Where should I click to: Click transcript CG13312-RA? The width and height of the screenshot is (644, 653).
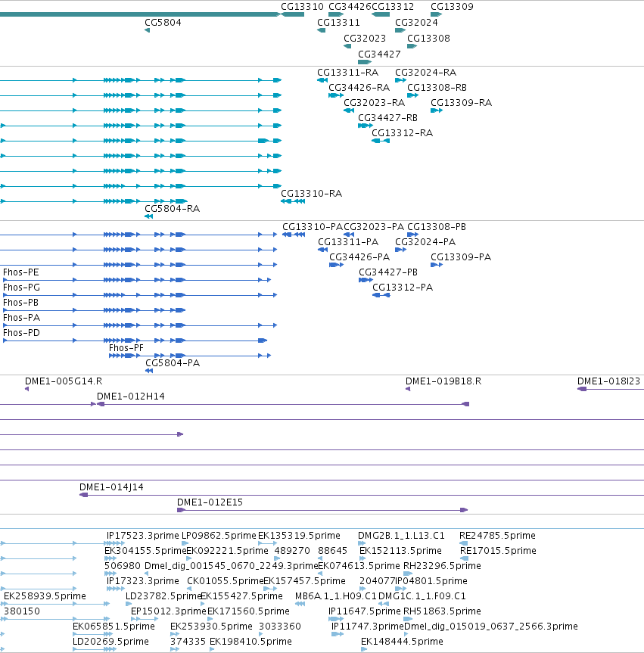[x=402, y=133]
